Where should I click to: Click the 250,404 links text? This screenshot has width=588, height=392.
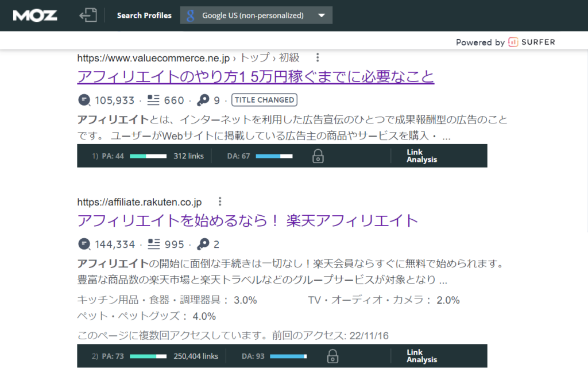pos(196,356)
